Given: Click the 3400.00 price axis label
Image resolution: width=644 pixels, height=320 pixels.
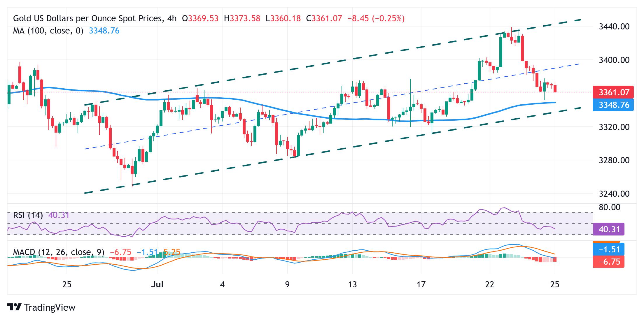Looking at the screenshot, I should pos(614,60).
